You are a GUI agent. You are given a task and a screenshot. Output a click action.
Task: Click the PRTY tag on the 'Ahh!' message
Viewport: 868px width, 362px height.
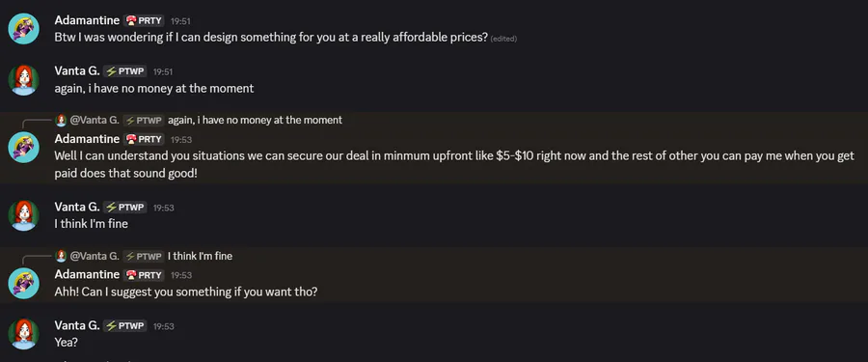click(x=145, y=275)
